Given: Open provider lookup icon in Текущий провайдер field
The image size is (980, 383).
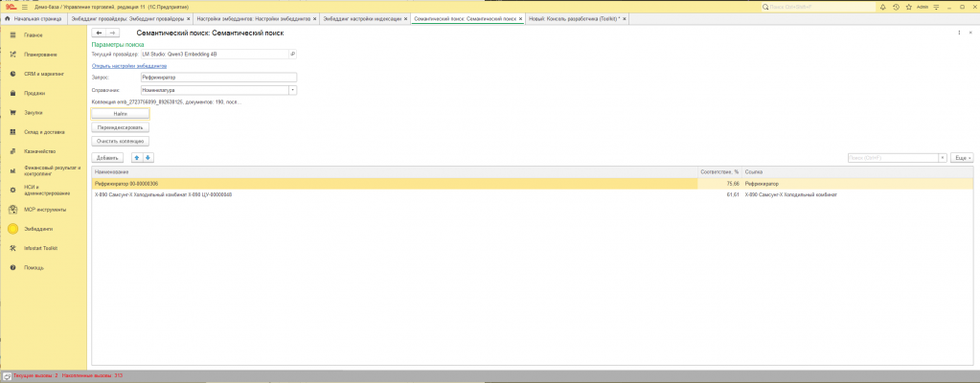Looking at the screenshot, I should (x=292, y=55).
